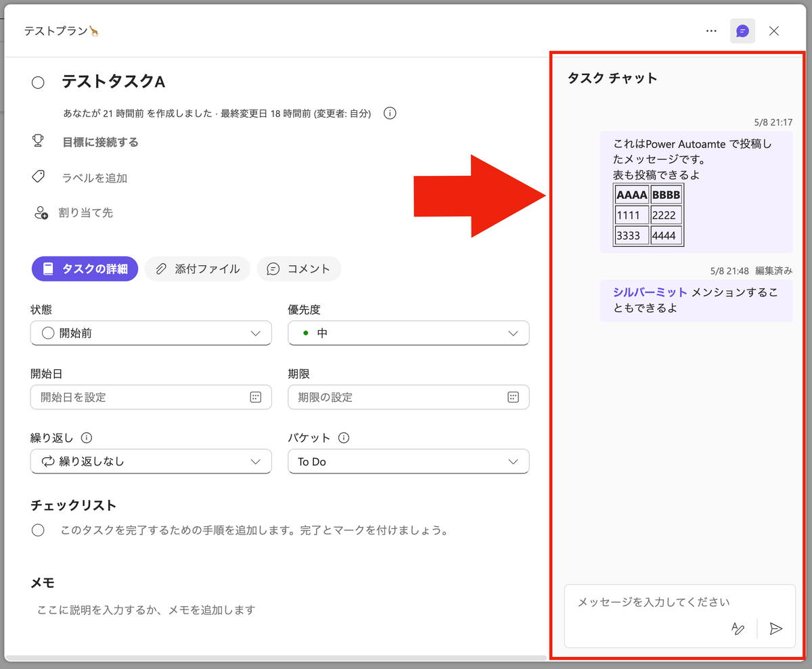This screenshot has height=669, width=812.
Task: Add a label in ラベルを追加 field
Action: [x=94, y=178]
